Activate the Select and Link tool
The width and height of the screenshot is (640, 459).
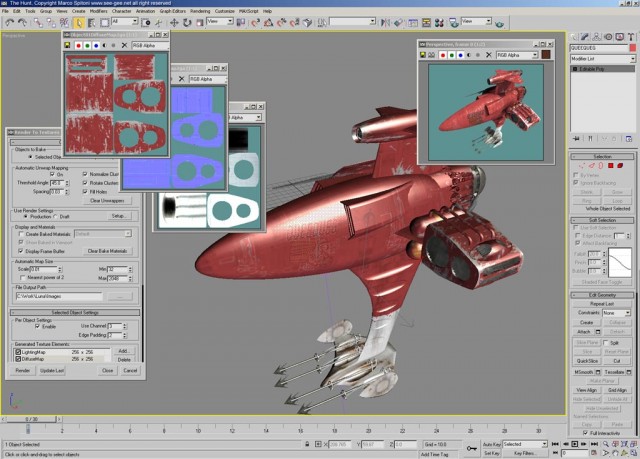click(x=38, y=22)
